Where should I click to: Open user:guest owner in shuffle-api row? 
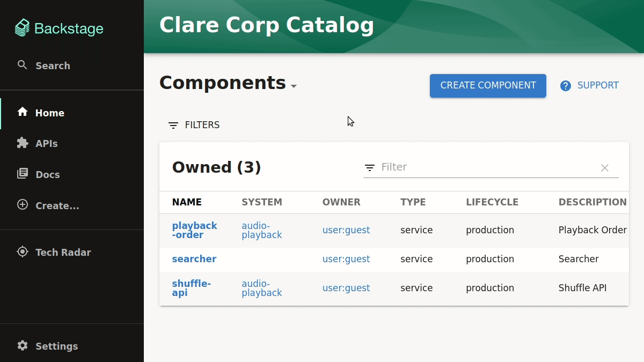tap(346, 288)
